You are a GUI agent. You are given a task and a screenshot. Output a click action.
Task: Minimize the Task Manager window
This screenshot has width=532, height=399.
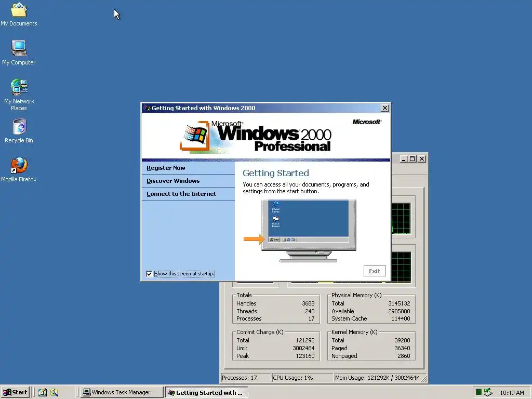point(403,159)
